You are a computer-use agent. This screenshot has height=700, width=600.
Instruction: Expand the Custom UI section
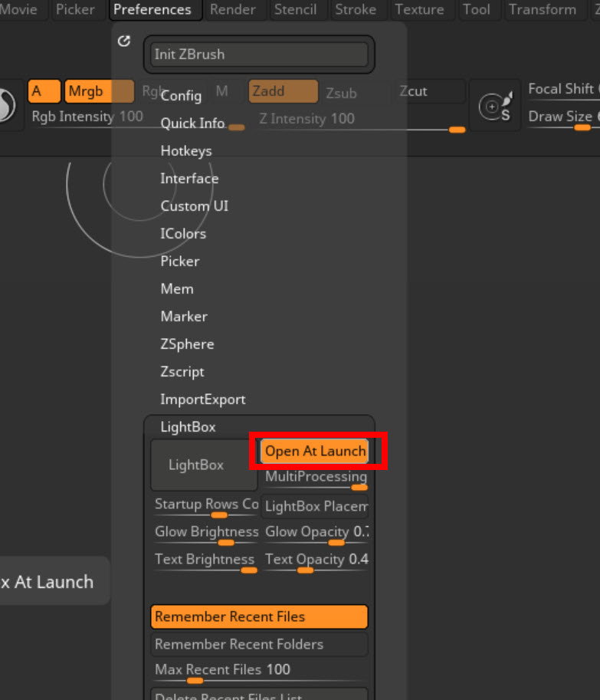tap(195, 206)
